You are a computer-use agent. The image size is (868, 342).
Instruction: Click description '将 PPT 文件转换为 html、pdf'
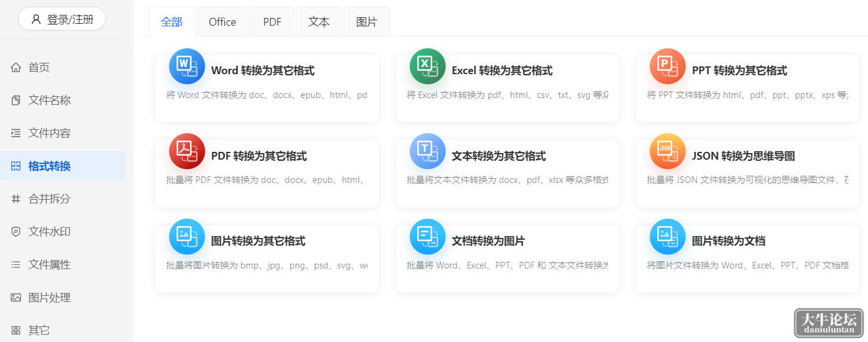748,95
